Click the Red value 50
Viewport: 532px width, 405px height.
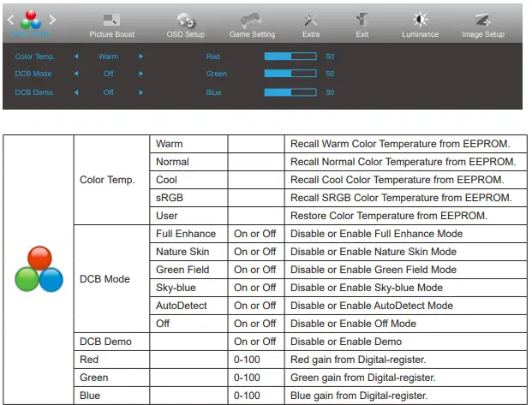click(330, 57)
